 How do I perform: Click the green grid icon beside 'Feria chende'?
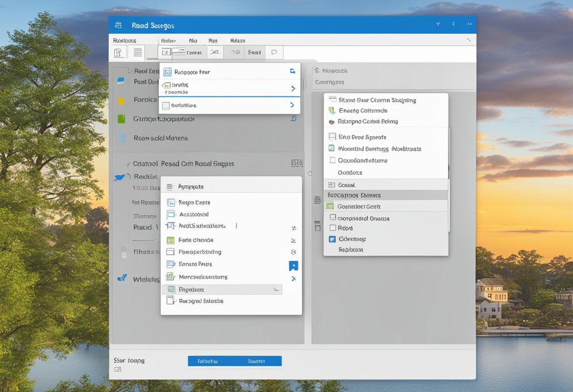click(x=170, y=240)
